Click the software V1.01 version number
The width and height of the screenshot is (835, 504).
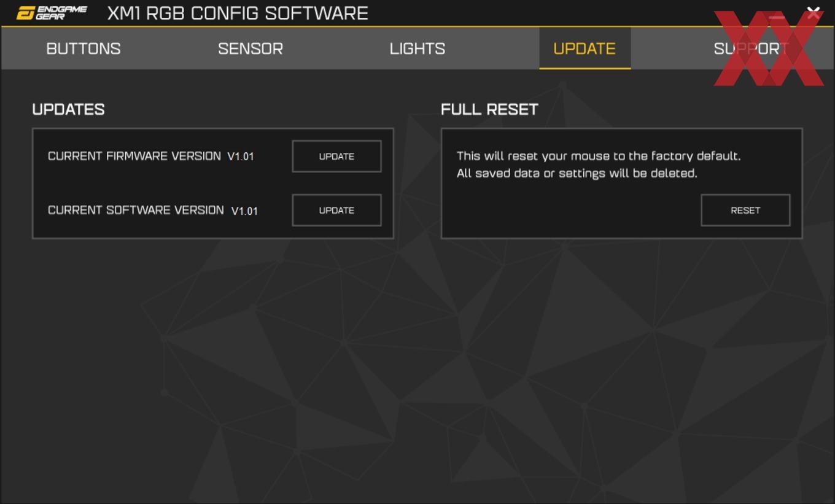point(244,211)
